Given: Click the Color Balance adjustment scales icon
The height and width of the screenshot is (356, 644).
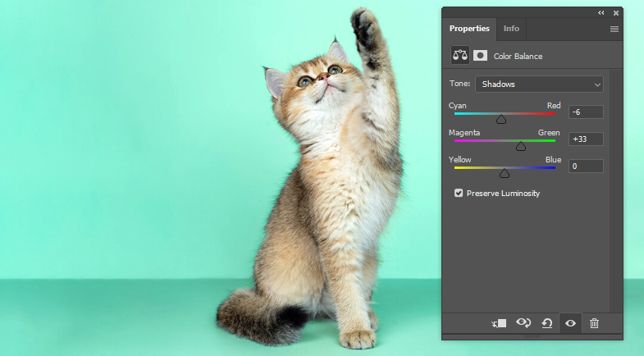Looking at the screenshot, I should click(459, 56).
